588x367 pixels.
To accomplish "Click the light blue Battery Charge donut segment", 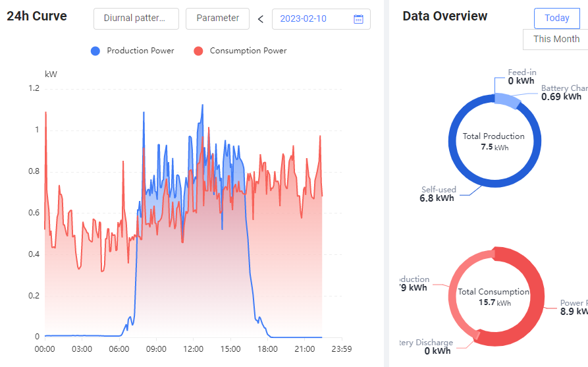I will [x=508, y=100].
